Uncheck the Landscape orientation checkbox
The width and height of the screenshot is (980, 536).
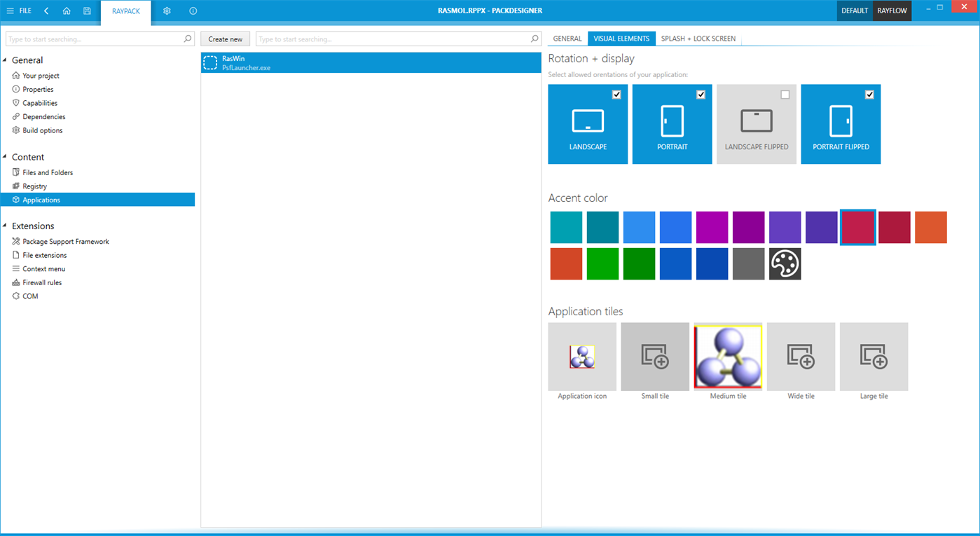click(617, 94)
